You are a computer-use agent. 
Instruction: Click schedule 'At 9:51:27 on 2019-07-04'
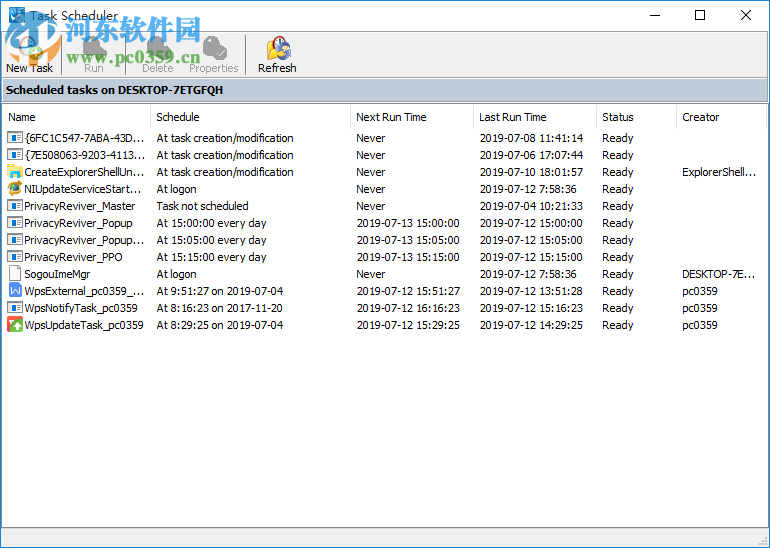[x=220, y=291]
